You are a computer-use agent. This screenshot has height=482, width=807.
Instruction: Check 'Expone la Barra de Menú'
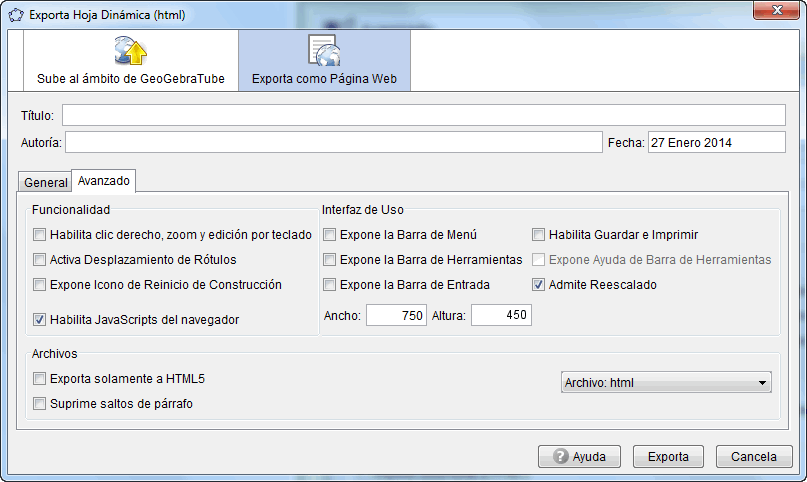(x=330, y=235)
